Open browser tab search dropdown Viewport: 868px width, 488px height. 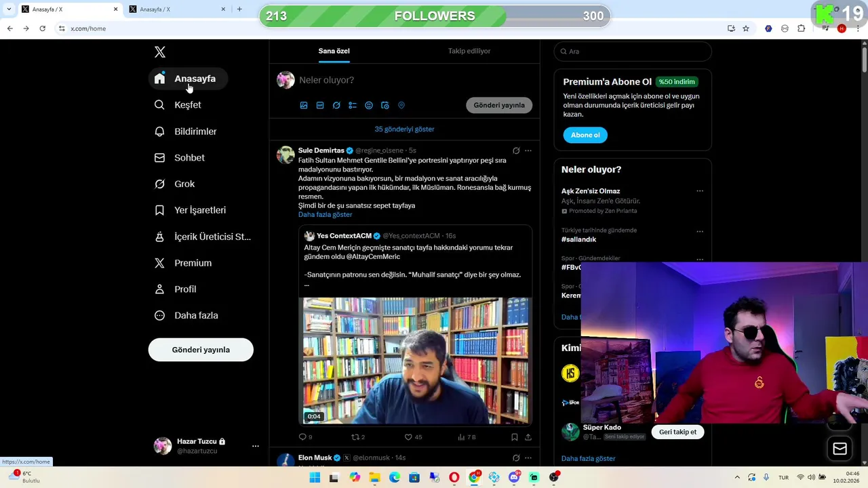9,9
